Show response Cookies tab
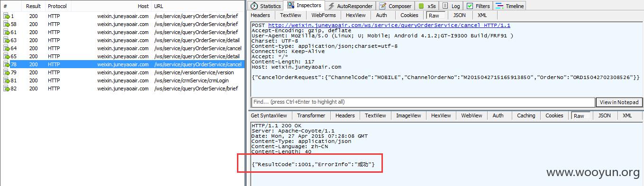Viewport: 644px width, 186px height. point(554,115)
